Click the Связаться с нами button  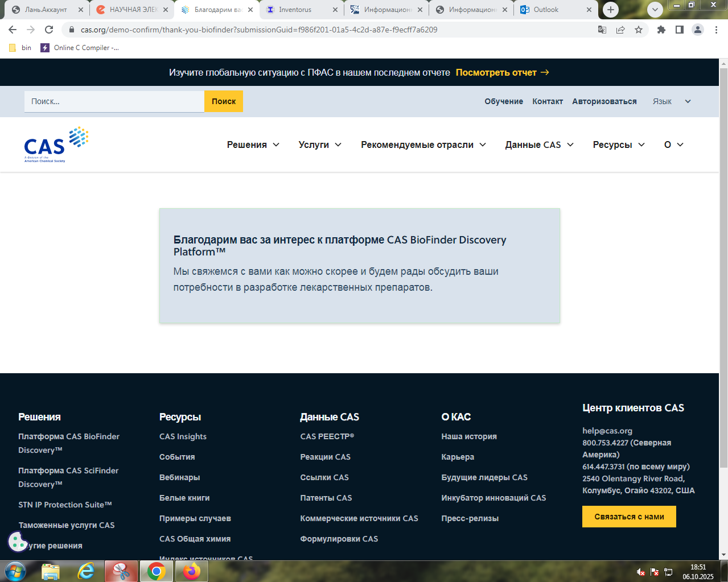(x=629, y=517)
